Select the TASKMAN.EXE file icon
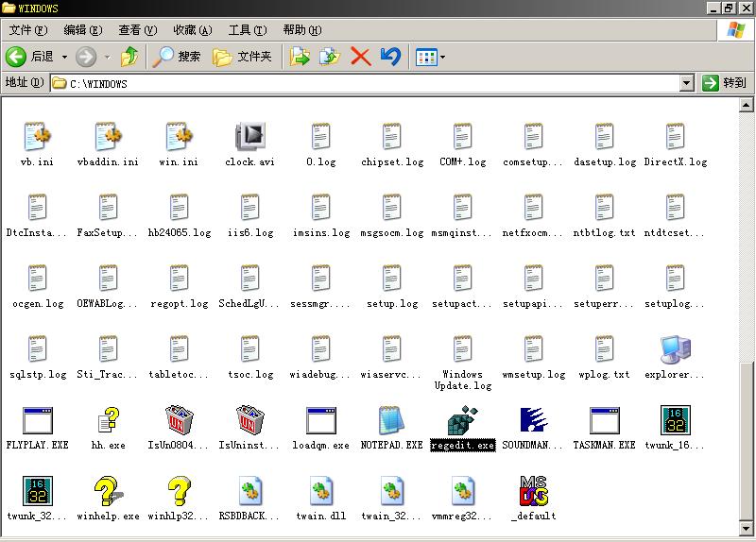The image size is (756, 542). (x=604, y=420)
